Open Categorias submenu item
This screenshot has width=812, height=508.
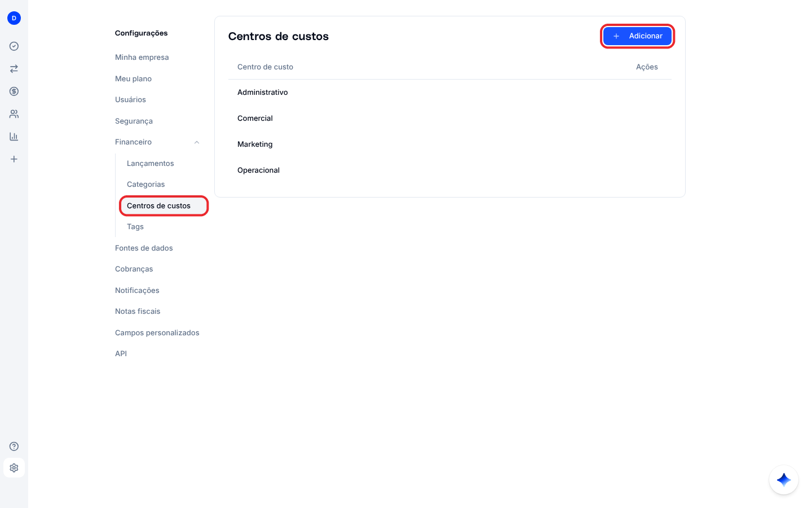pos(146,185)
